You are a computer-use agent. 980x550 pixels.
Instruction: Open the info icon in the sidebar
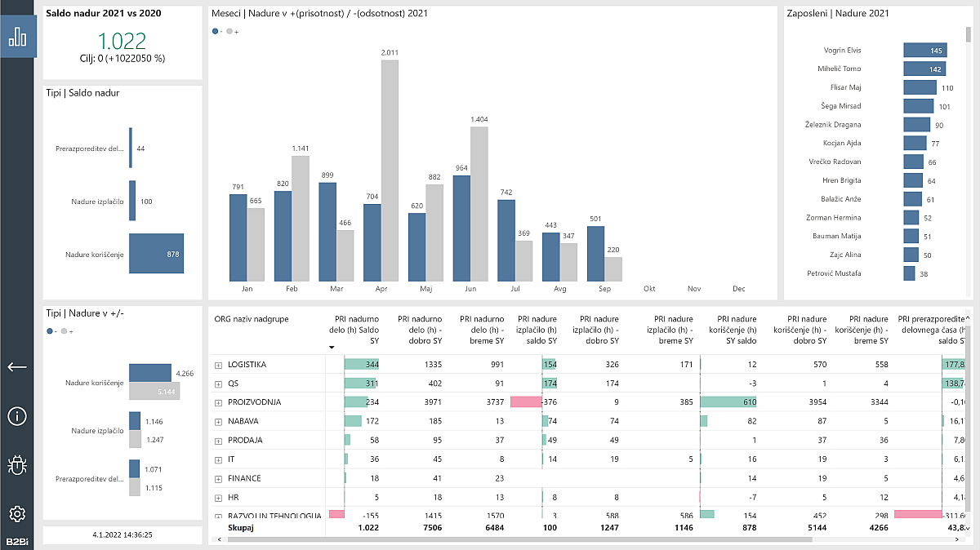[17, 416]
